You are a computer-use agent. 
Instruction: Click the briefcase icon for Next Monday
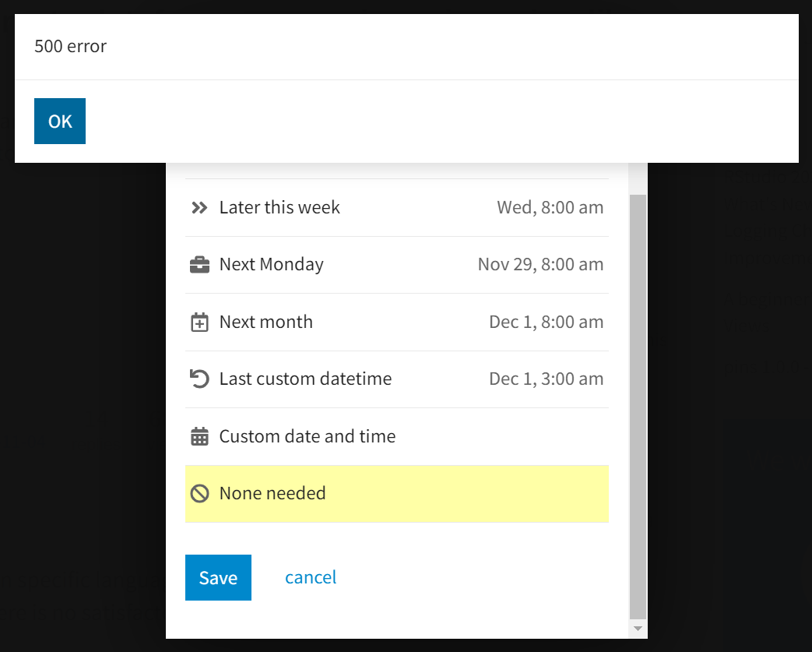(x=200, y=265)
